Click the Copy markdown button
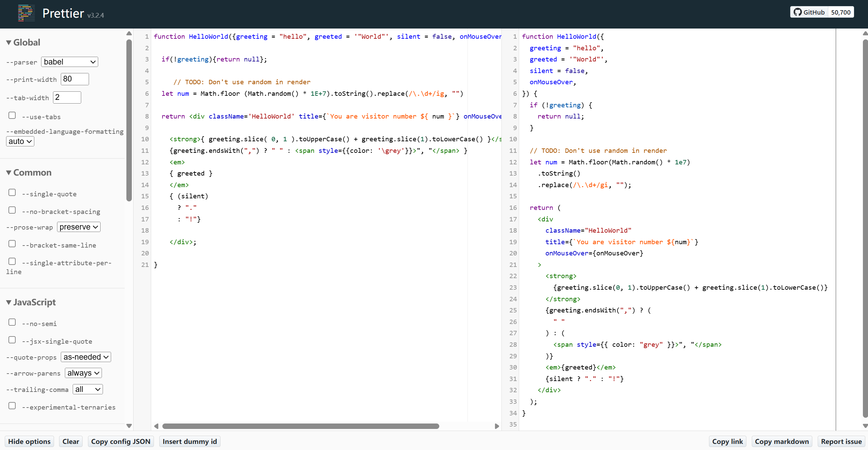868x450 pixels. tap(781, 441)
